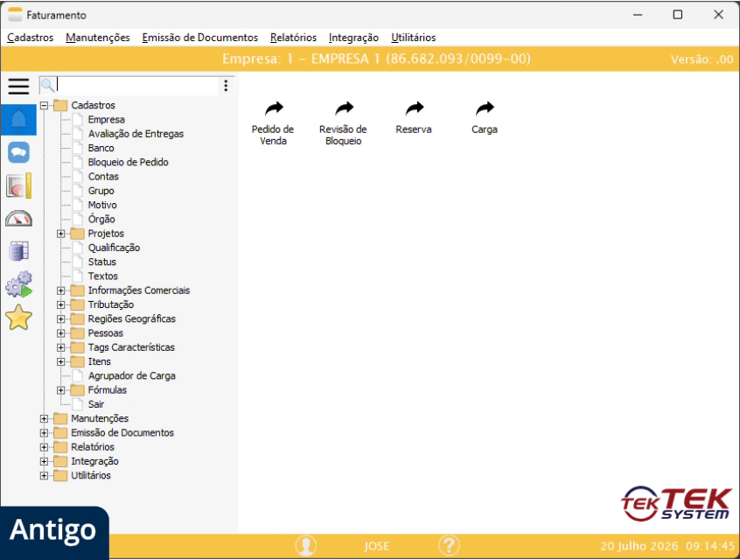Collapse the Cadastros tree folder
Screen dimensions: 740x560
tap(44, 105)
